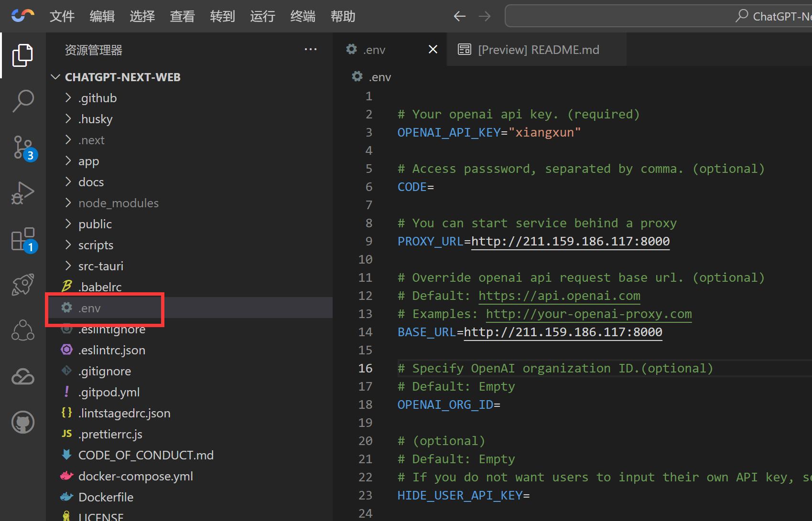Open .lintstagedrc.json file
This screenshot has height=521, width=812.
(x=189, y=413)
